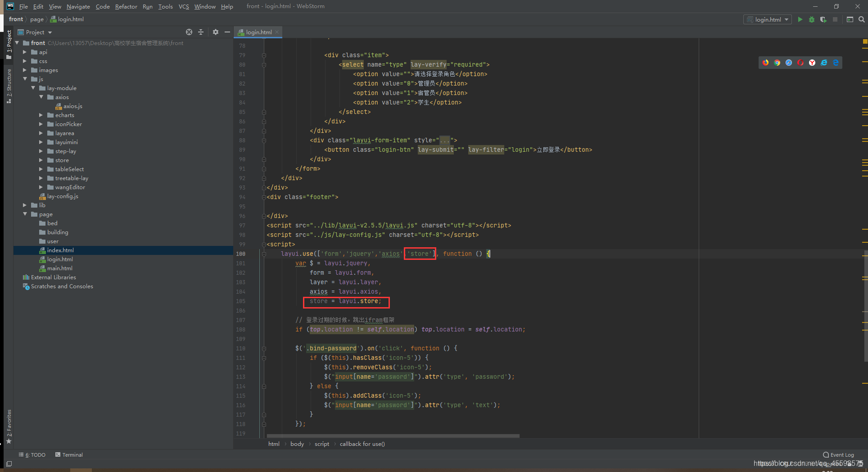Screen dimensions: 868x472
Task: Open preview in Opera browser icon
Action: (x=800, y=63)
